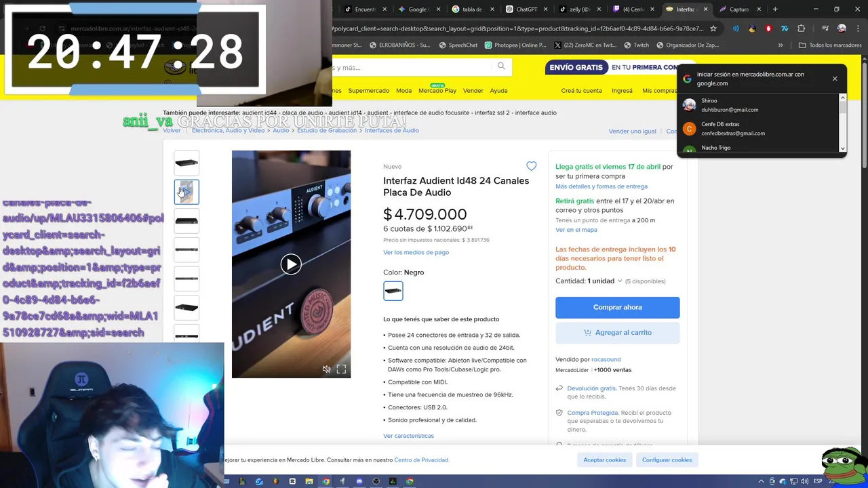Open Centro de Privacidad link
Image resolution: width=868 pixels, height=488 pixels.
[421, 460]
